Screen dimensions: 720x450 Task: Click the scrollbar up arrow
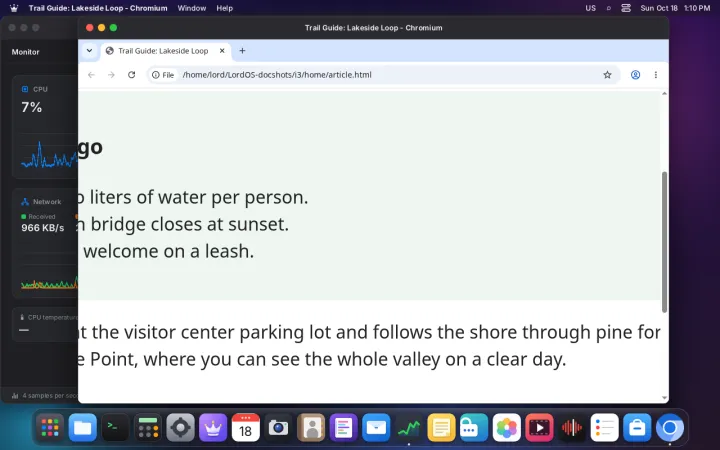664,94
